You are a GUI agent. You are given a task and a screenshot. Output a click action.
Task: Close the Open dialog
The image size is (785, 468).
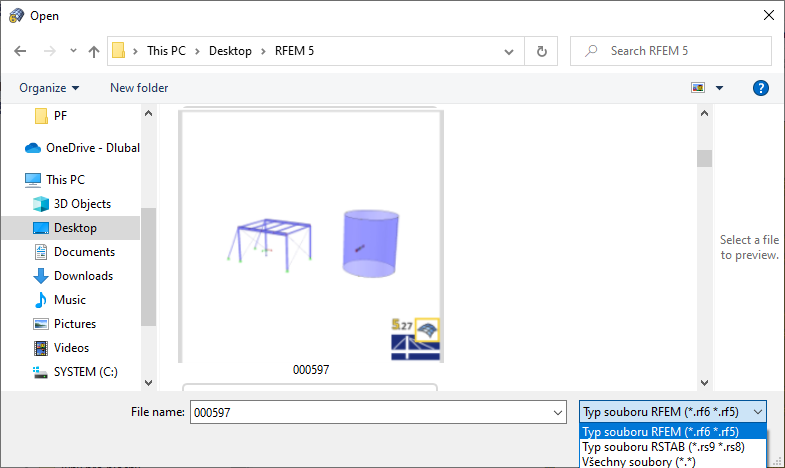click(x=769, y=16)
